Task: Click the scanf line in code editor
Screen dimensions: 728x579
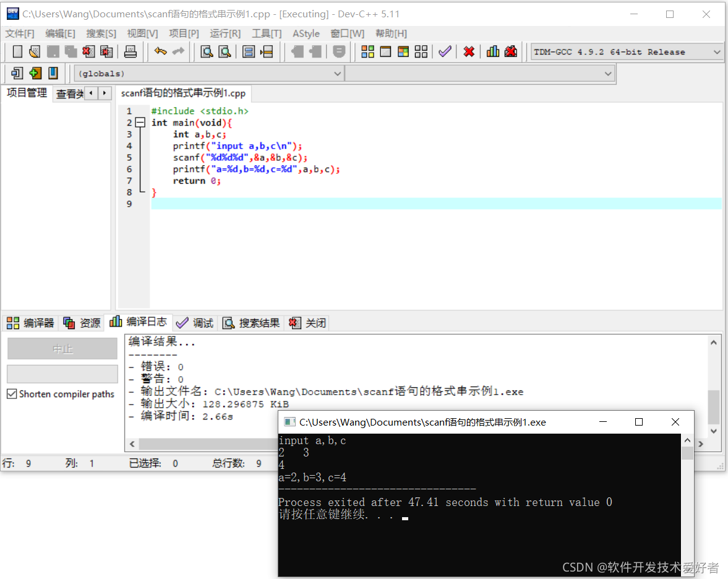Action: tap(240, 157)
